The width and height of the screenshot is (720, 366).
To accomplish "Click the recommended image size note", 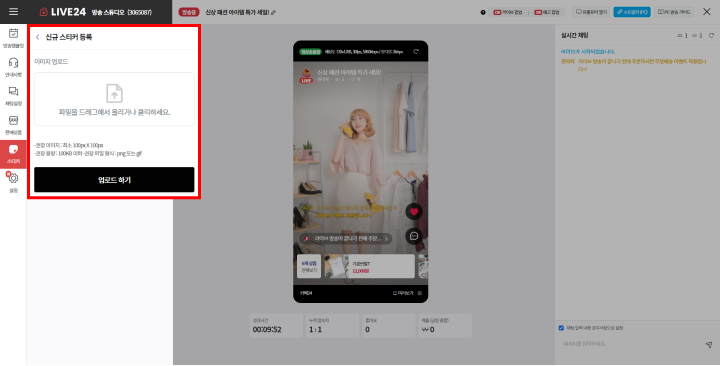I will [69, 145].
